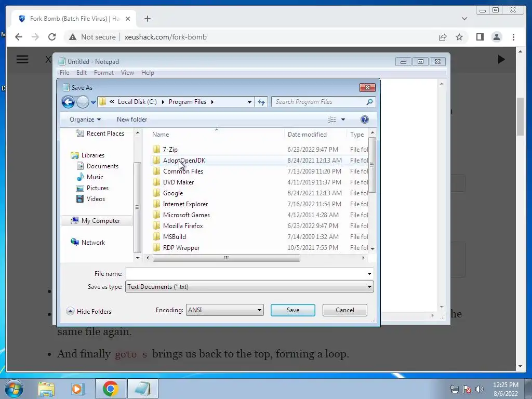Viewport: 532px width, 399px height.
Task: Select the Internet Explorer folder
Action: coord(185,204)
